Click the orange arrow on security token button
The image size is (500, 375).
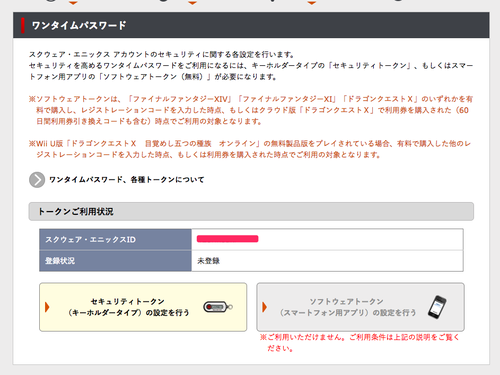tap(47, 307)
